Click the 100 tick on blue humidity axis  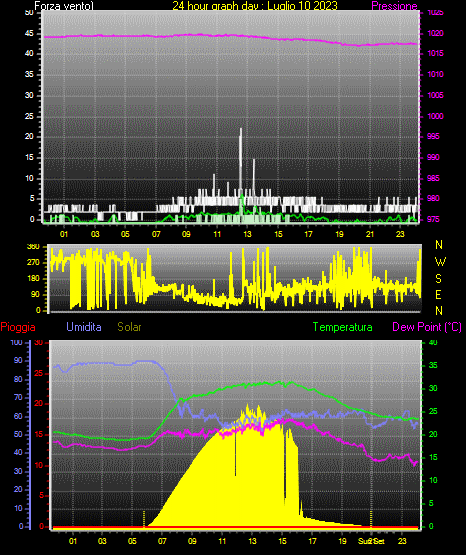click(16, 342)
